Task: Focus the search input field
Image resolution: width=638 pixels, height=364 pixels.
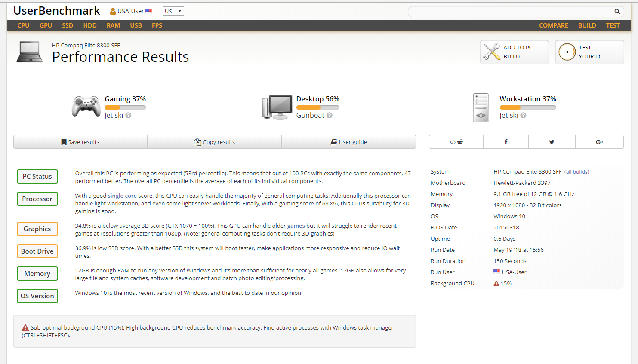Action: coord(510,12)
